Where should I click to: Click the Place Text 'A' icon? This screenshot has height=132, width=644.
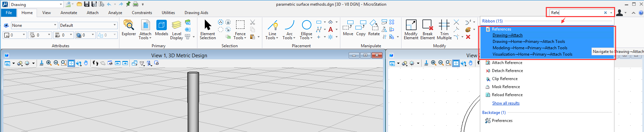(x=331, y=29)
